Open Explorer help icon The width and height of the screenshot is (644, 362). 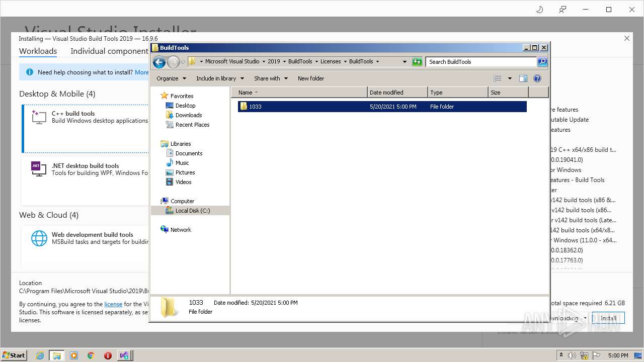(x=537, y=78)
